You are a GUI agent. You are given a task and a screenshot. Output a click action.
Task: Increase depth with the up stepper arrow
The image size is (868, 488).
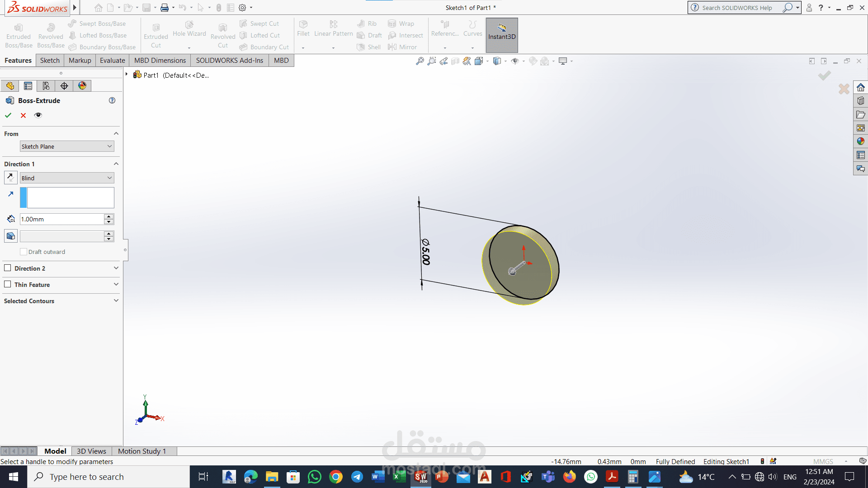tap(108, 216)
